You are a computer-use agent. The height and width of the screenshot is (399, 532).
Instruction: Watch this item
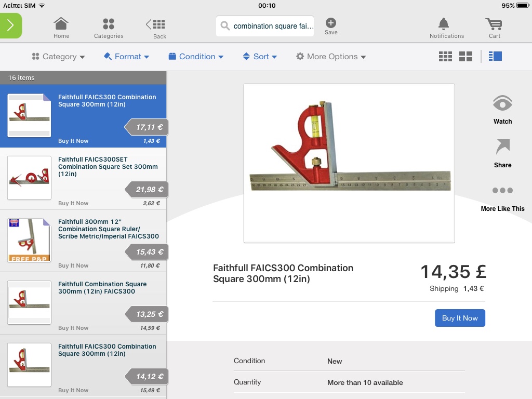point(502,110)
